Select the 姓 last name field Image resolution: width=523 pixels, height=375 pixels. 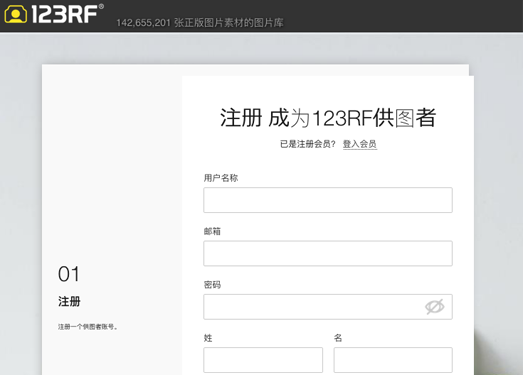coord(263,360)
